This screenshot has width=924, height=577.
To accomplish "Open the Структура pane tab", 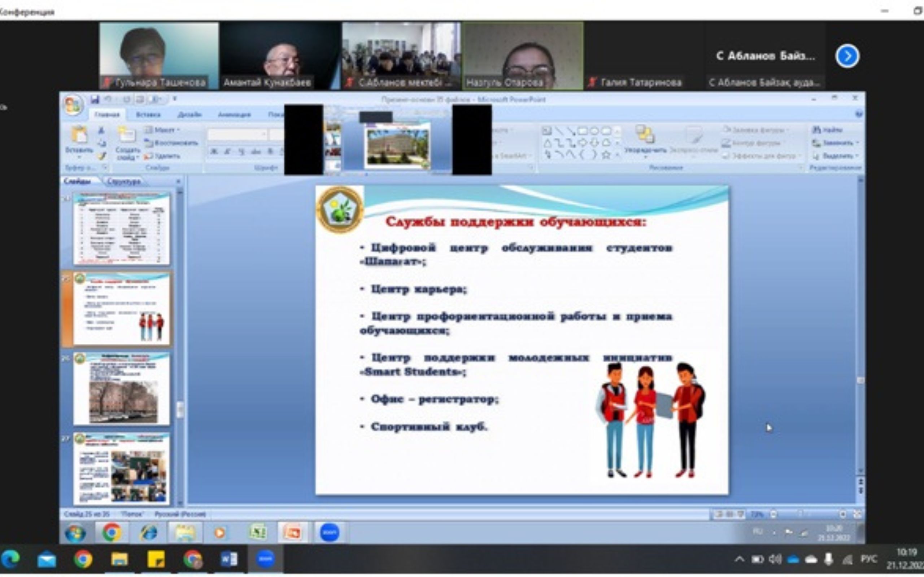I will [x=124, y=181].
